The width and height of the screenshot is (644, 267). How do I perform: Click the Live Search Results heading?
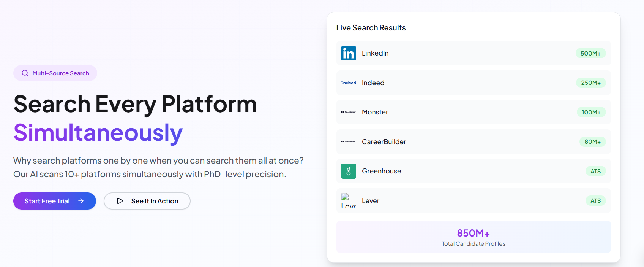tap(371, 28)
